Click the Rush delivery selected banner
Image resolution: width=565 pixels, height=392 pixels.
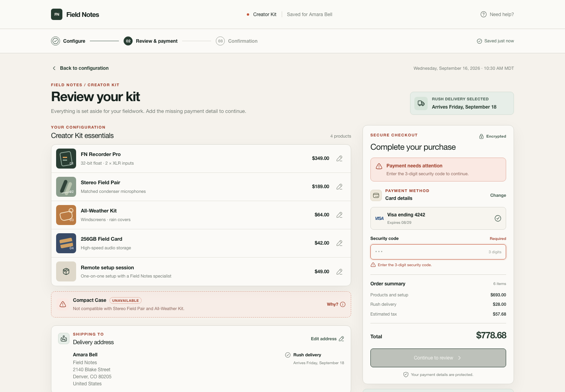coord(462,103)
